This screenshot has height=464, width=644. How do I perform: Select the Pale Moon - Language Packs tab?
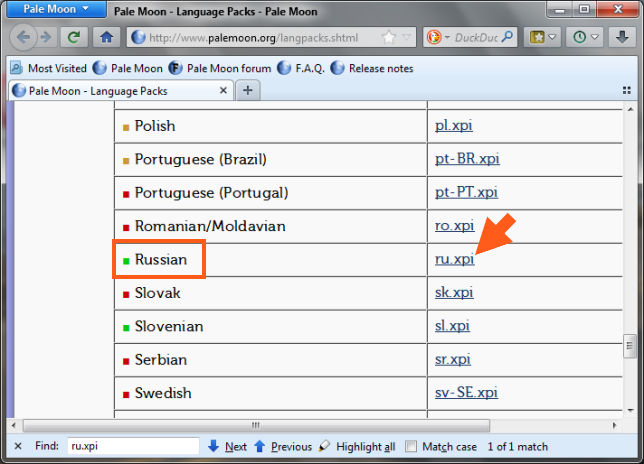(x=121, y=90)
